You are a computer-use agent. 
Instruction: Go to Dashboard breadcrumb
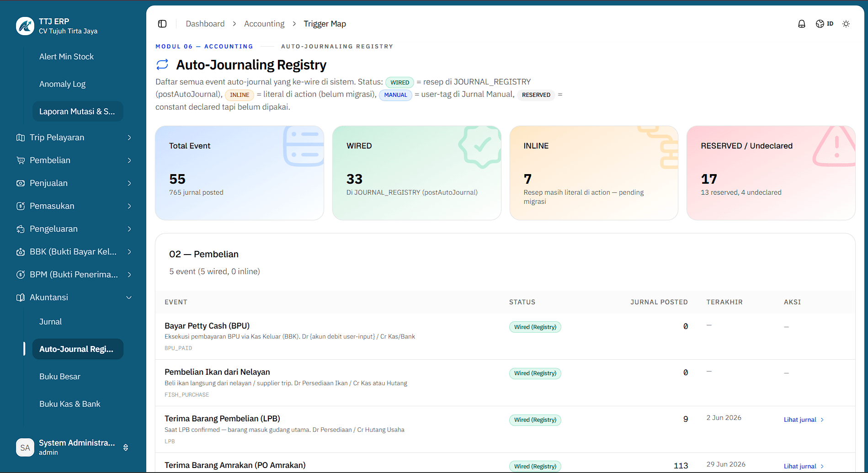[x=205, y=24]
